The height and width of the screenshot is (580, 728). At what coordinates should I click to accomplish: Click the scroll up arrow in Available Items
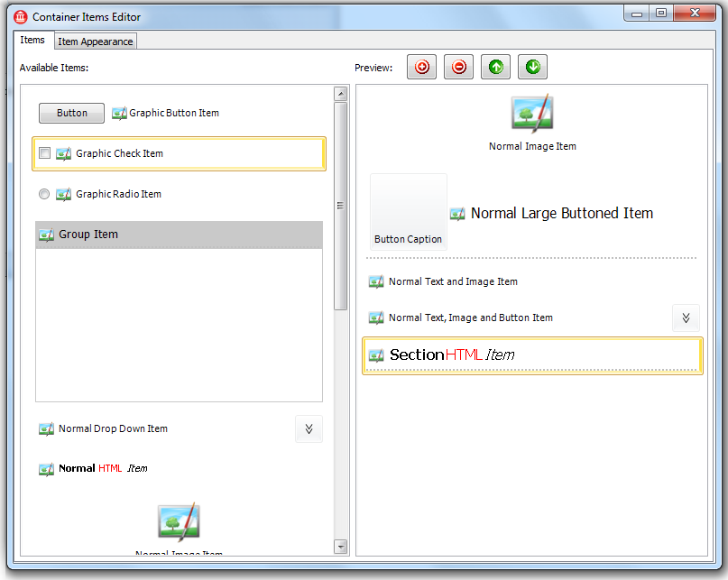(340, 94)
